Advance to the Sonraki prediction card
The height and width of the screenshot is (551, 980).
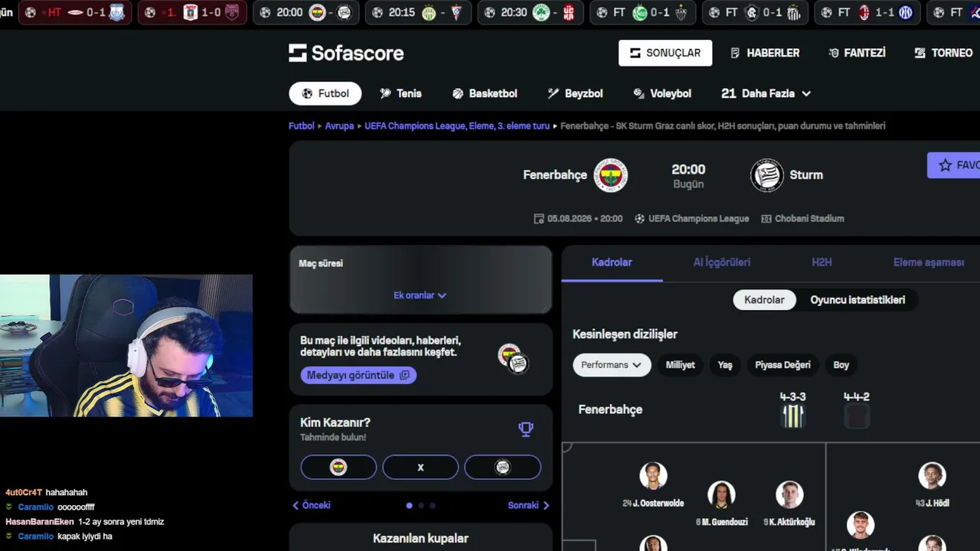(528, 505)
